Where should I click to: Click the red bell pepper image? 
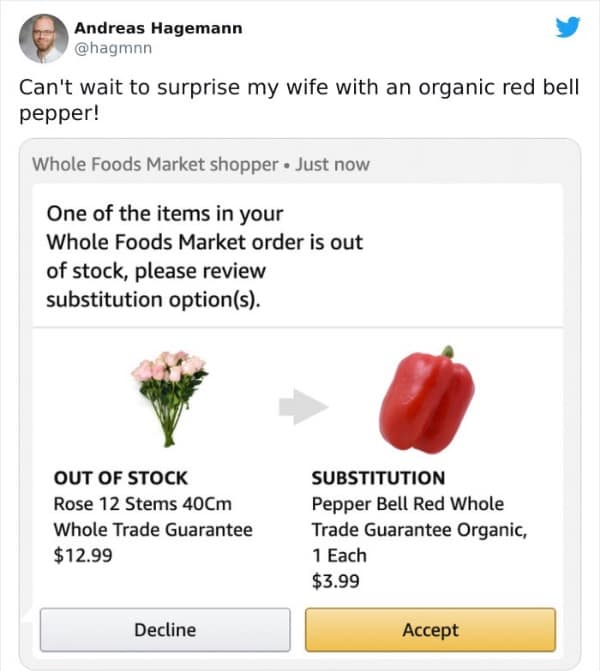[x=426, y=400]
